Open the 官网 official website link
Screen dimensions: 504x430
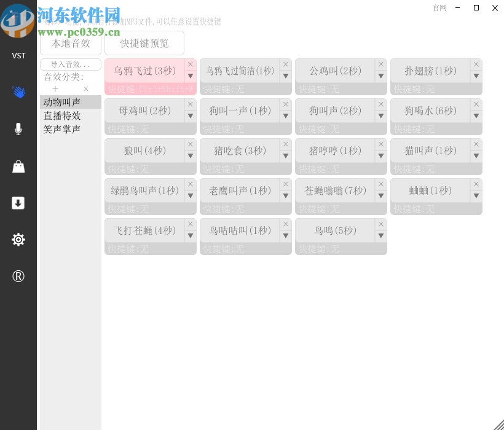point(439,8)
